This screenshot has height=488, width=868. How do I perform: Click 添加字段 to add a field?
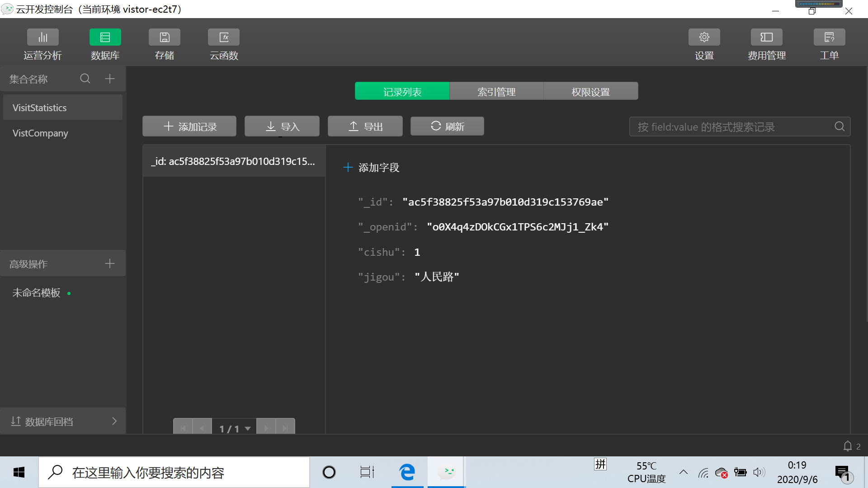coord(372,168)
